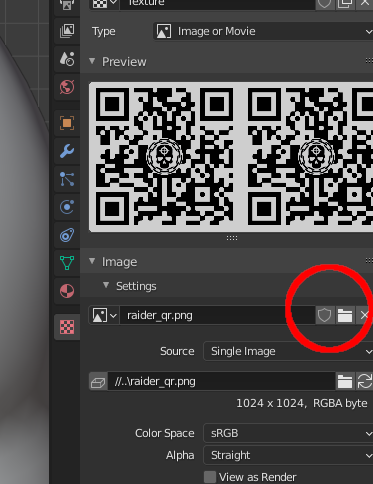This screenshot has width=373, height=484.
Task: Open the Alpha dropdown set to Straight
Action: (x=288, y=455)
